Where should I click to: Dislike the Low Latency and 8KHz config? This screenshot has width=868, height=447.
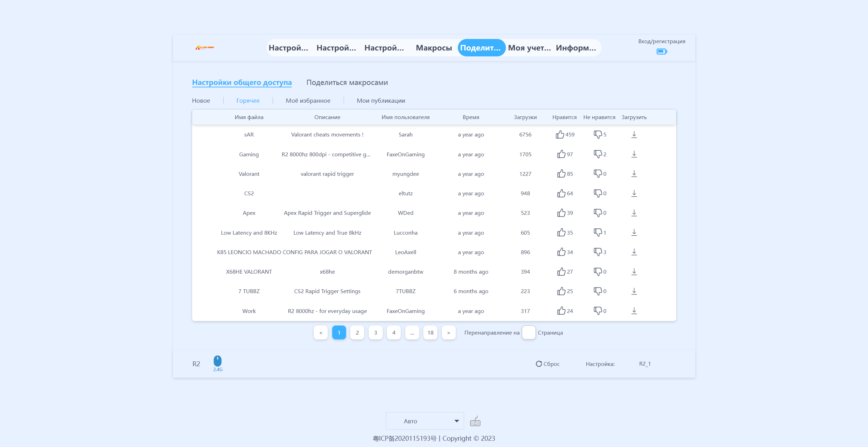tap(597, 233)
